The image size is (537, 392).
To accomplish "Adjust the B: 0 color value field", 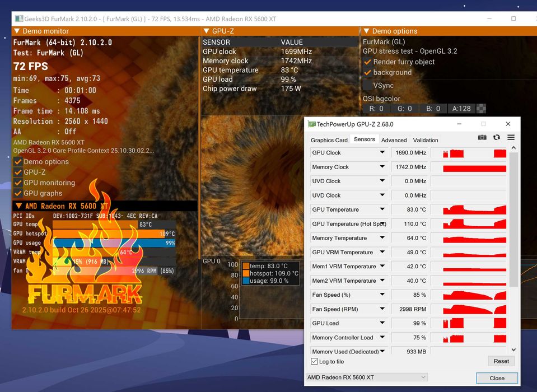I will click(x=433, y=109).
